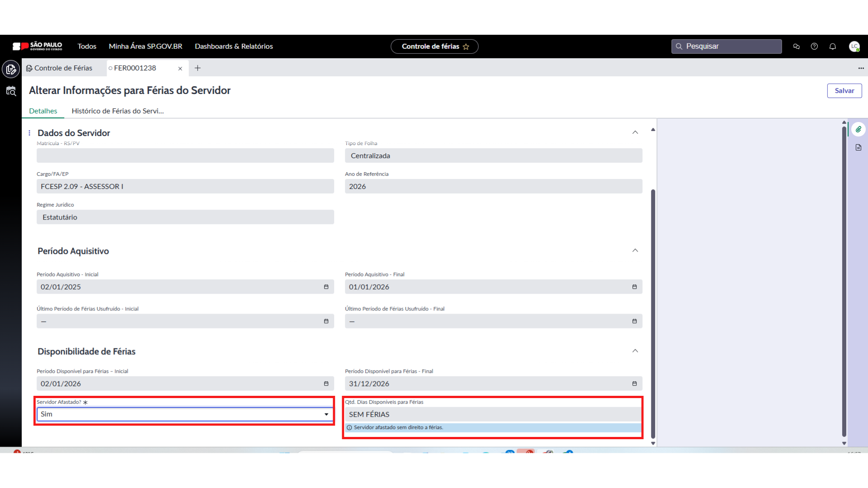Image resolution: width=868 pixels, height=488 pixels.
Task: Click the Pesquisar search field
Action: [726, 47]
